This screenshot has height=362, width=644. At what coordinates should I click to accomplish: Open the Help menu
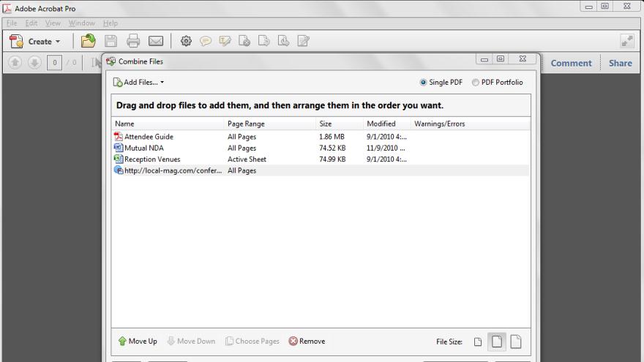coord(110,23)
